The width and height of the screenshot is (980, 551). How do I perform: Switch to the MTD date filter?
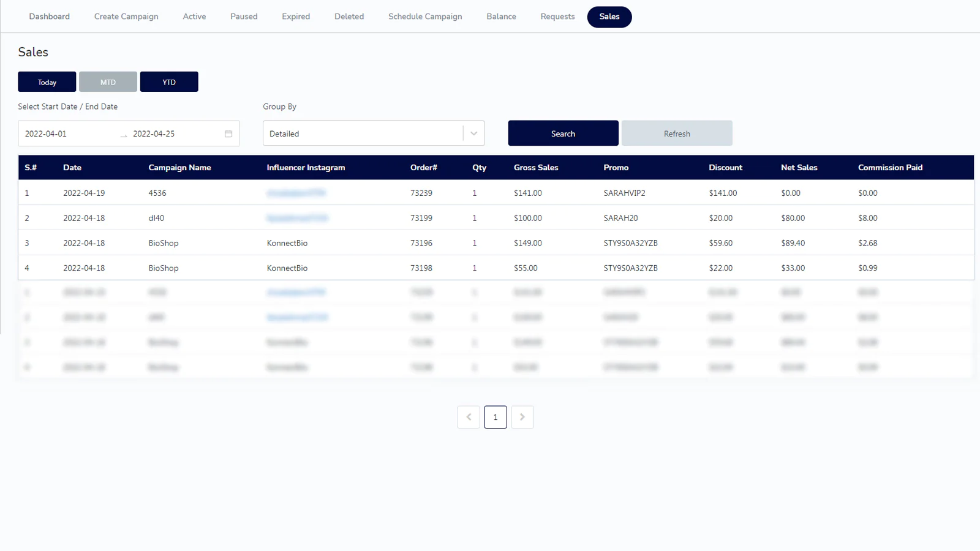point(108,82)
